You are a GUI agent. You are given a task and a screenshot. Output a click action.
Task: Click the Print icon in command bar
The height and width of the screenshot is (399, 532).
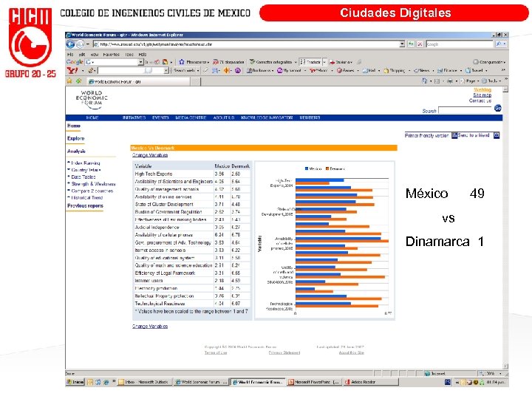tap(450, 81)
